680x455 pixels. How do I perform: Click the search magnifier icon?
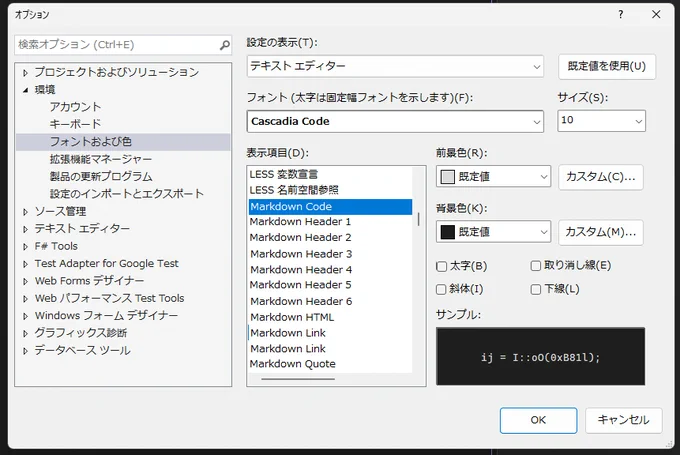tap(224, 45)
